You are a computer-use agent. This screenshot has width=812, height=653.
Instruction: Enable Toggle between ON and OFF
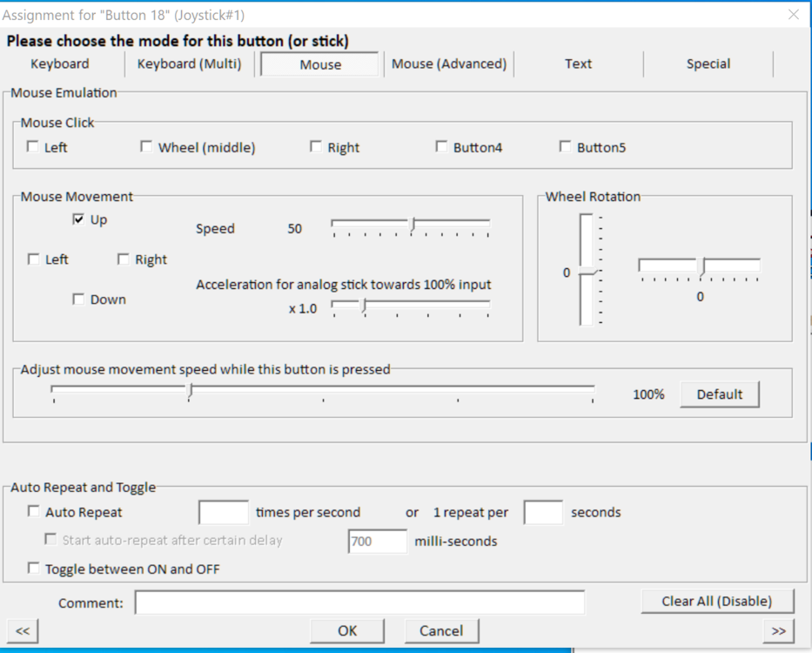click(x=34, y=569)
